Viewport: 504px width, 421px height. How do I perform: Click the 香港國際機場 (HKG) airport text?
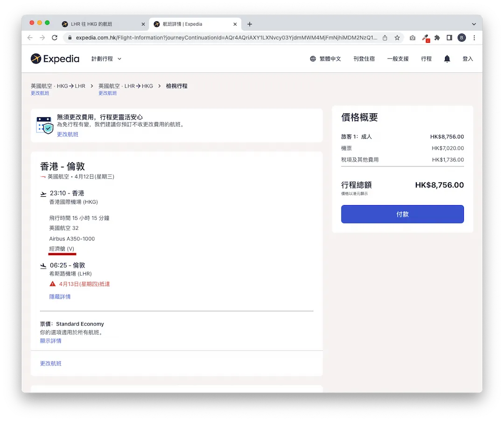pyautogui.click(x=74, y=202)
